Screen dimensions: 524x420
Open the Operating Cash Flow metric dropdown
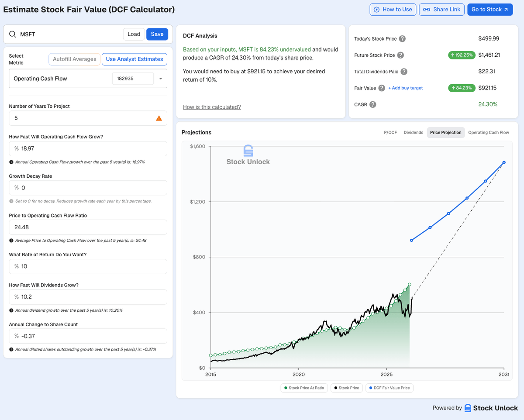coord(161,79)
